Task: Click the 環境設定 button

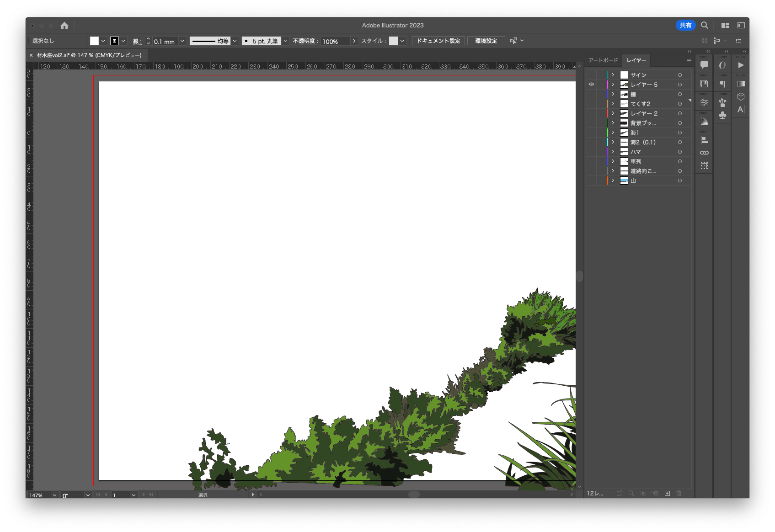Action: pyautogui.click(x=486, y=41)
